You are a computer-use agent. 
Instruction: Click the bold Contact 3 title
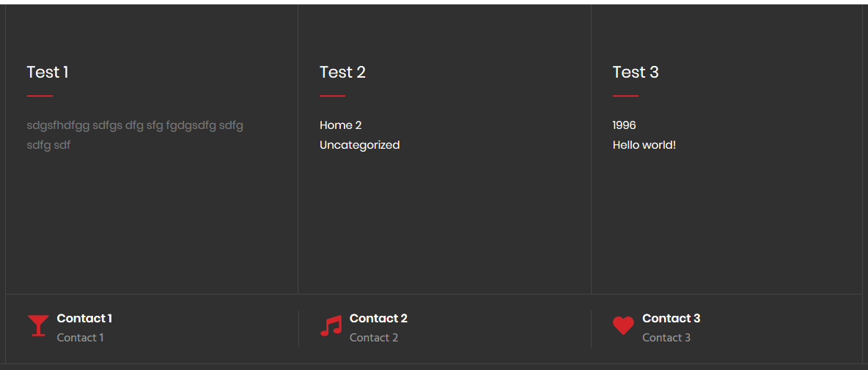[671, 318]
